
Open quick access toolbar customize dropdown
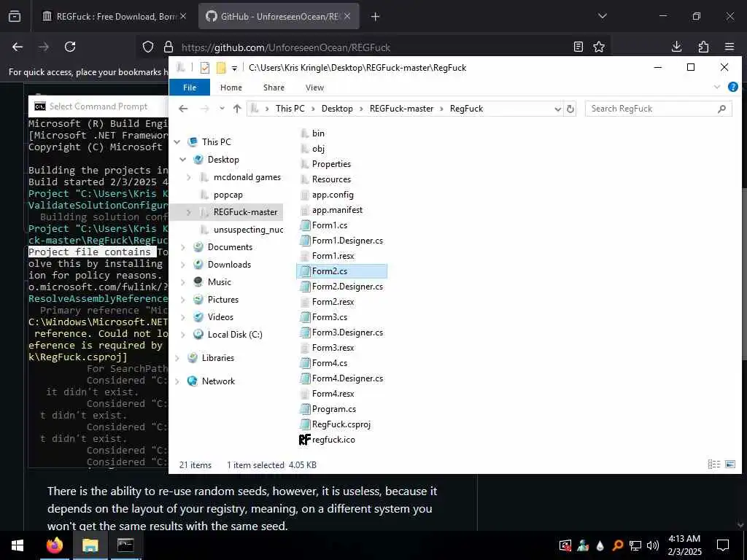(x=234, y=68)
